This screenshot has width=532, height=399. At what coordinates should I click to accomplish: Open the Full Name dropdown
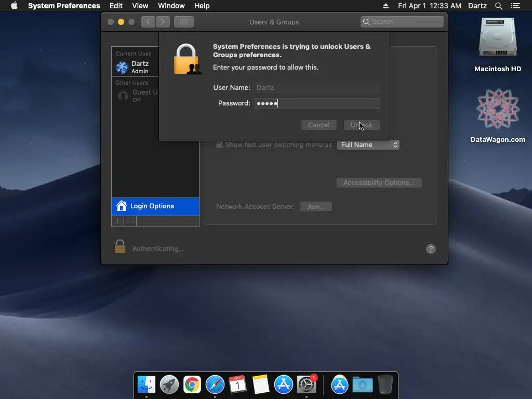pos(368,145)
